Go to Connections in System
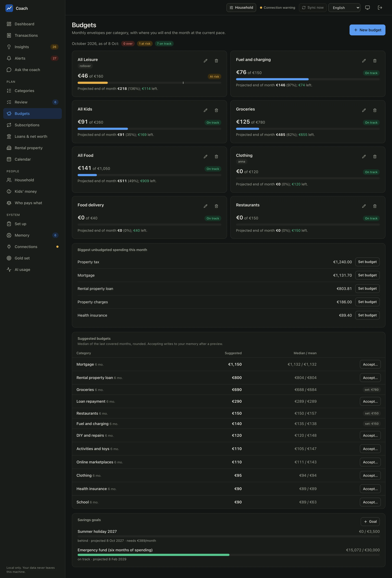Image resolution: width=392 pixels, height=578 pixels. 33,247
